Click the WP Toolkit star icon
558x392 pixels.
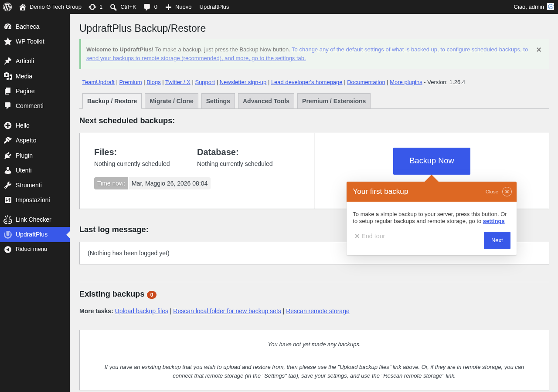point(8,41)
